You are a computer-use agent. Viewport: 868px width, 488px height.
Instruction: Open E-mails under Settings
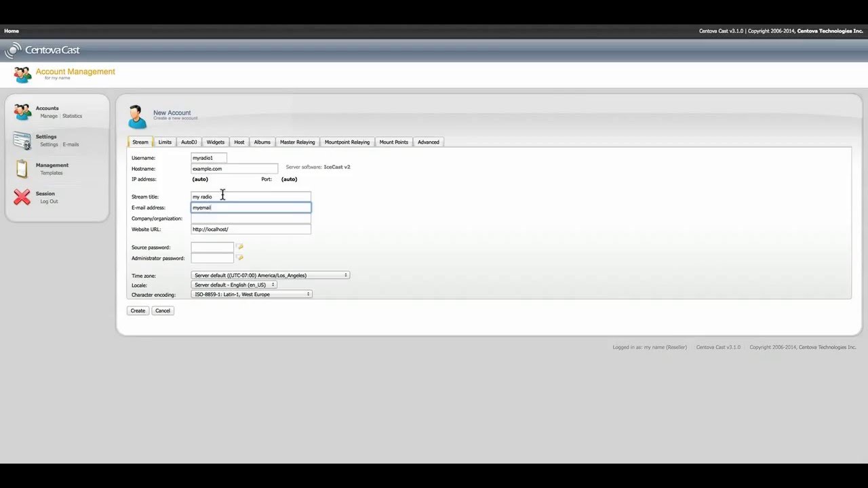click(x=71, y=144)
